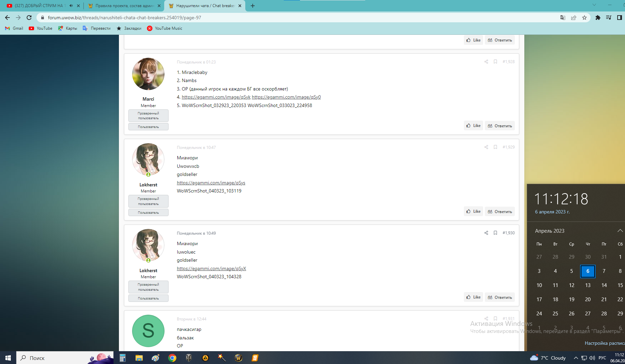The image size is (625, 364).
Task: Open the egammi.com/image/qSyX link
Action: coord(211,268)
